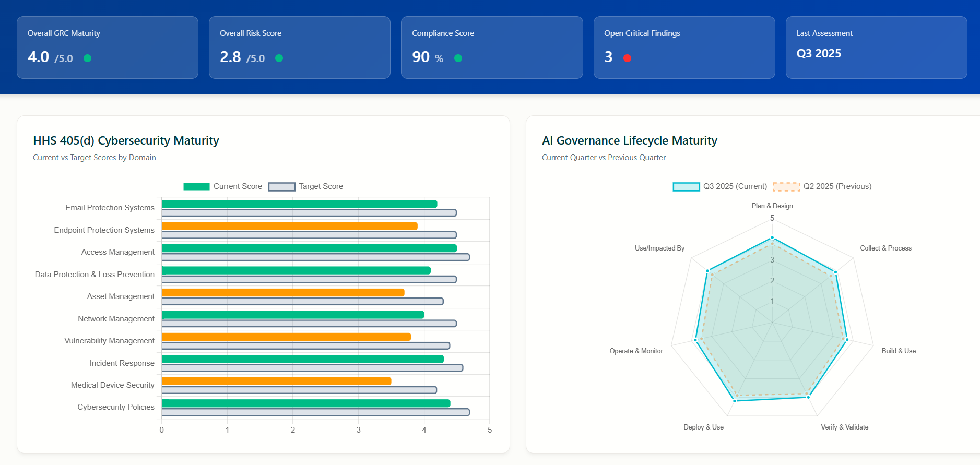The image size is (980, 465).
Task: Toggle Target Score legend swatch
Action: 282,187
